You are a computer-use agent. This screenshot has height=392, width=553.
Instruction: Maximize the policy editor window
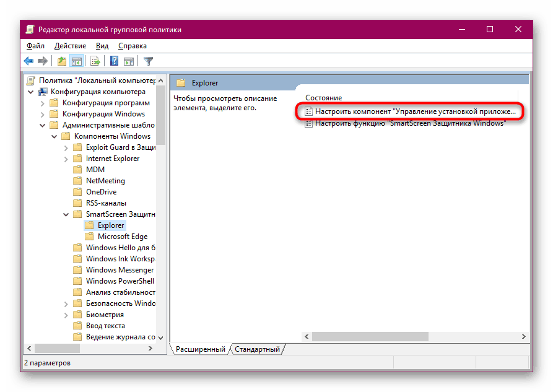[x=490, y=29]
